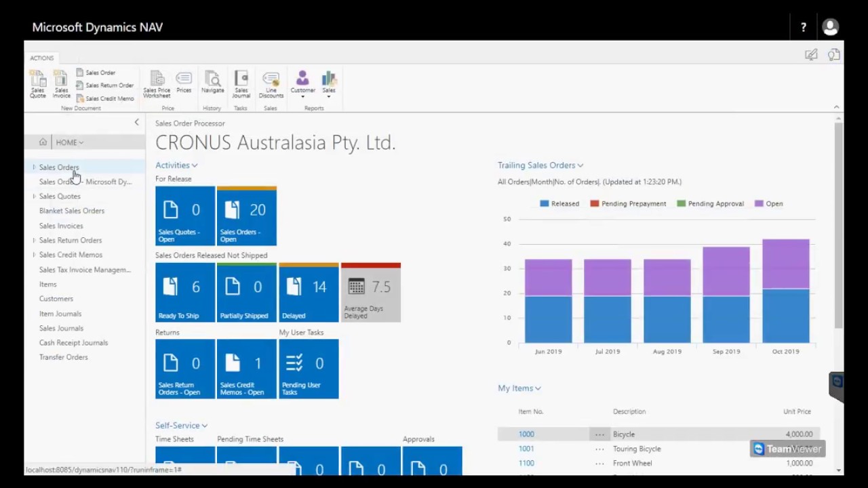Open the Customers list
The image size is (868, 488).
pos(56,299)
